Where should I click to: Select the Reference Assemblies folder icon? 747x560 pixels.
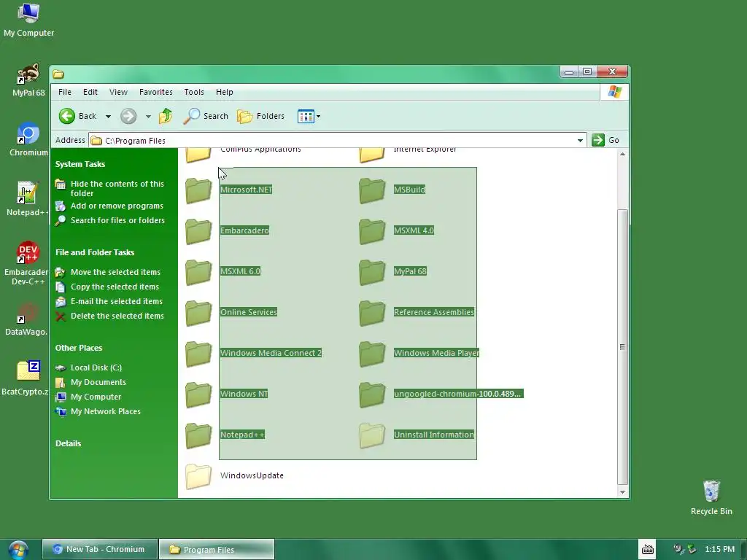click(x=371, y=313)
